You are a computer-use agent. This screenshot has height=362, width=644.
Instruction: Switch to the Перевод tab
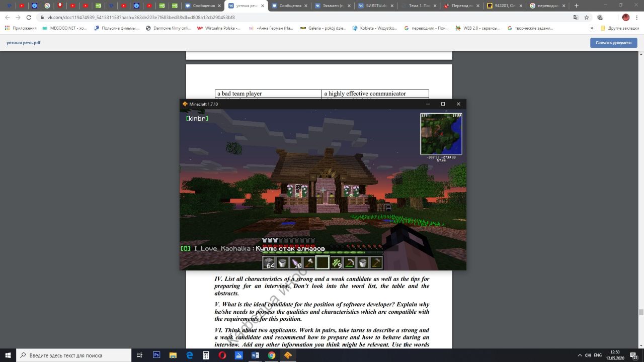pos(460,6)
